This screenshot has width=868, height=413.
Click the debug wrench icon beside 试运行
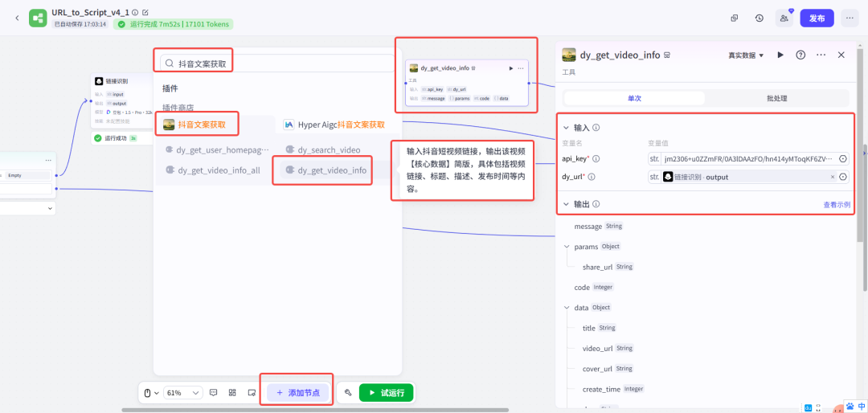348,393
